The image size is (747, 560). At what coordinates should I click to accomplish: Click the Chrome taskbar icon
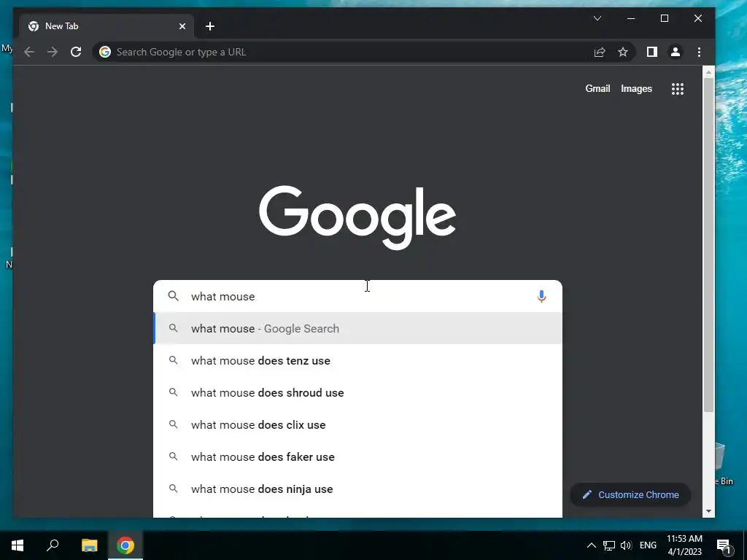[x=125, y=545]
